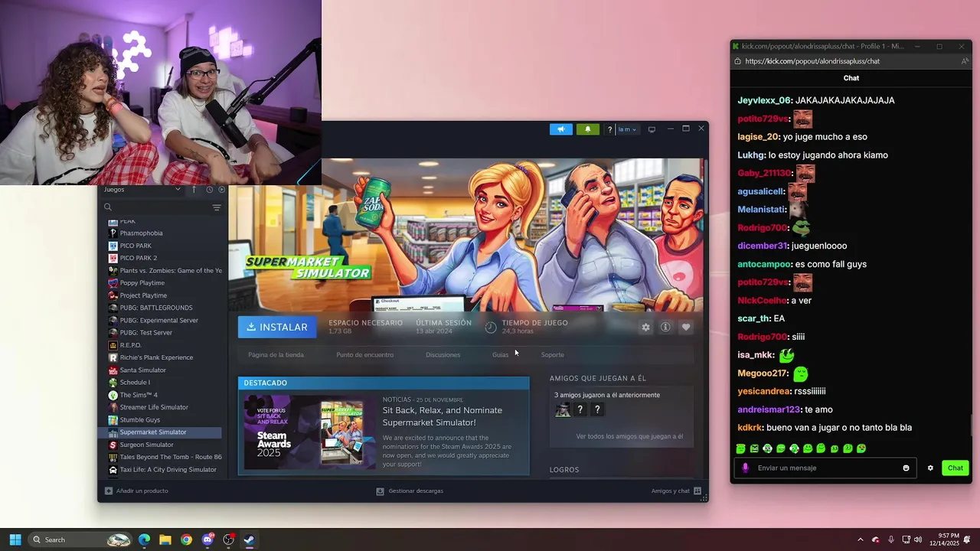Viewport: 980px width, 551px height.
Task: Click 'Ver todos los amigos que juegan a él'
Action: pos(629,436)
